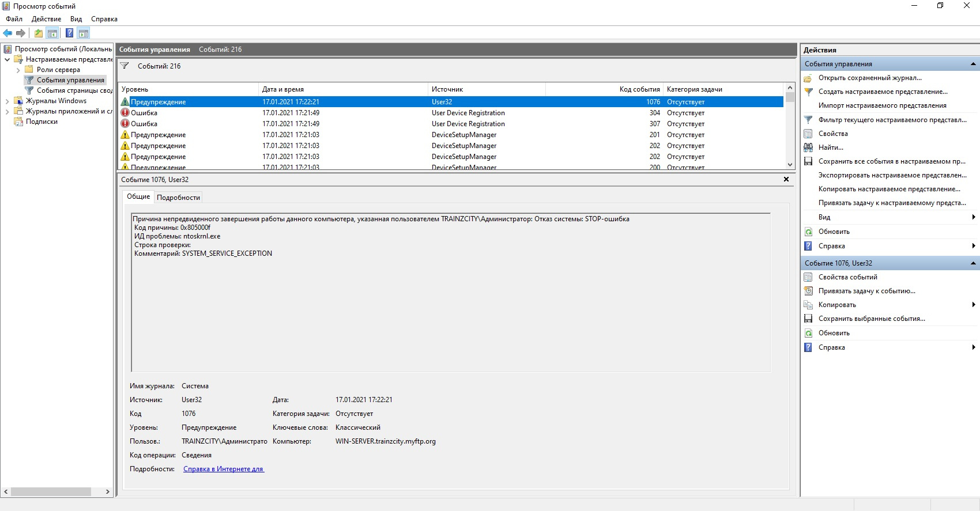Click the Свойства событий icon

808,277
